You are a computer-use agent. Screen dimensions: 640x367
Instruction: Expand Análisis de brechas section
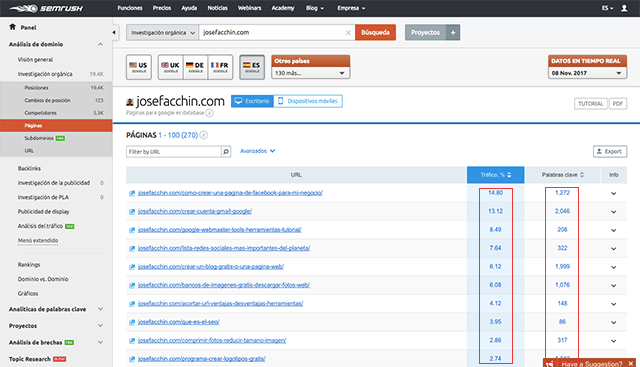point(100,343)
